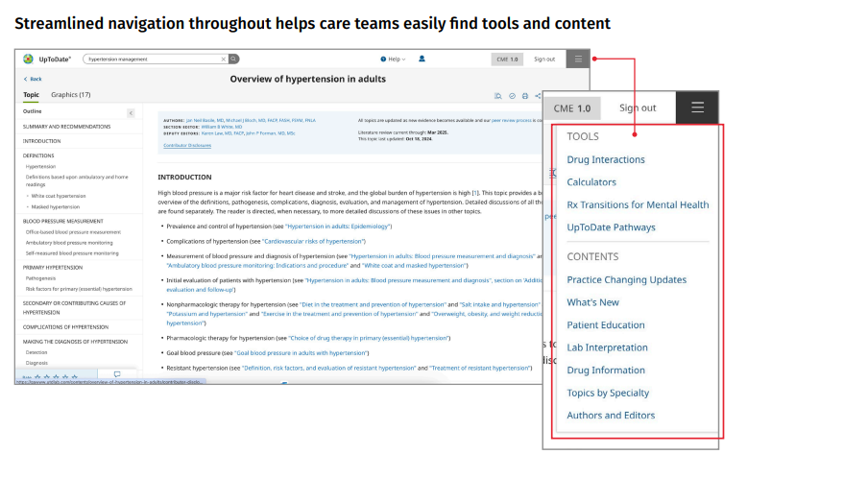The width and height of the screenshot is (868, 502).
Task: Click the CME 1.0 button in the page header
Action: 507,60
